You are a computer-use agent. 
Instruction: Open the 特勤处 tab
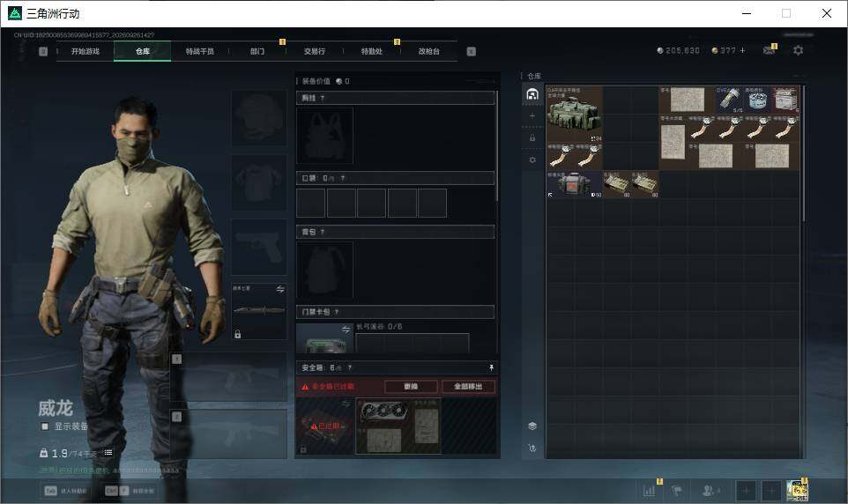pyautogui.click(x=372, y=51)
